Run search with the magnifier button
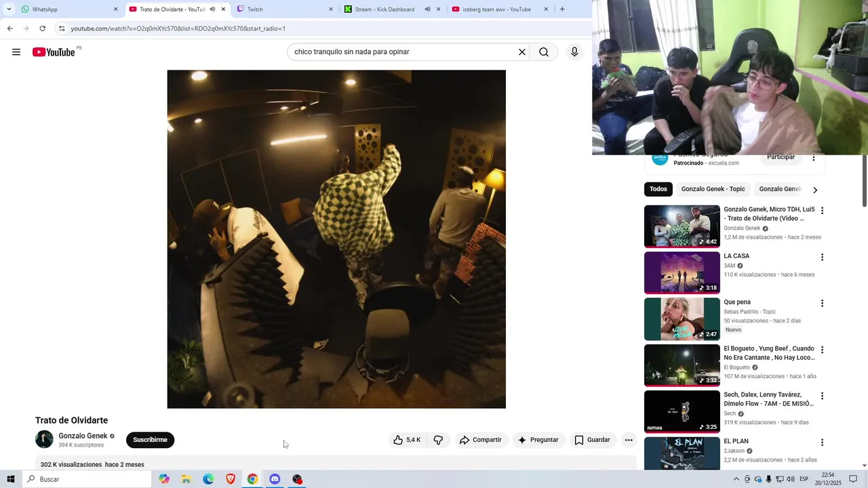This screenshot has height=488, width=868. point(544,52)
